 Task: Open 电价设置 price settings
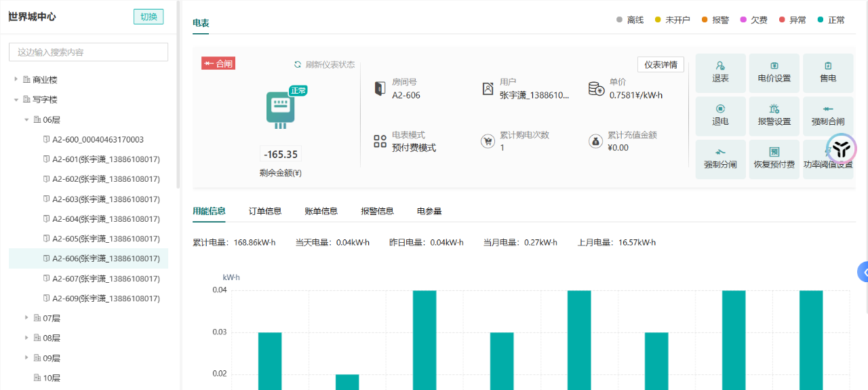pos(774,67)
